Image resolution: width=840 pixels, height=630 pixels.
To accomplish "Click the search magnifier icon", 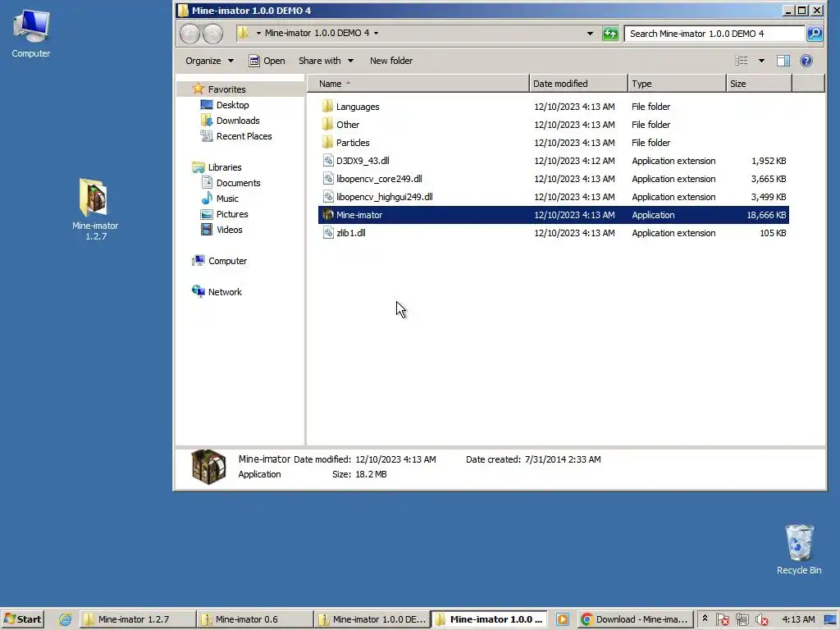I will 815,33.
